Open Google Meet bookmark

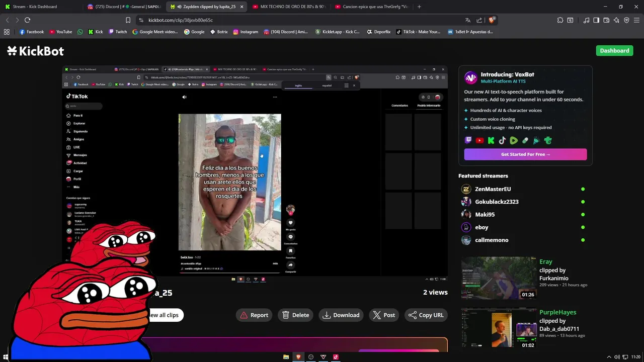point(155,32)
